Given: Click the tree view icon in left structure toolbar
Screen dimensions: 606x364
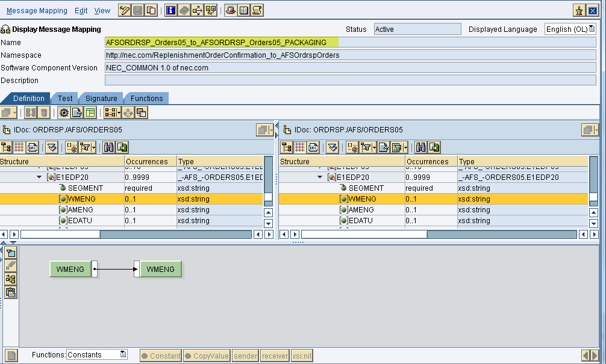Looking at the screenshot, I should point(7,147).
